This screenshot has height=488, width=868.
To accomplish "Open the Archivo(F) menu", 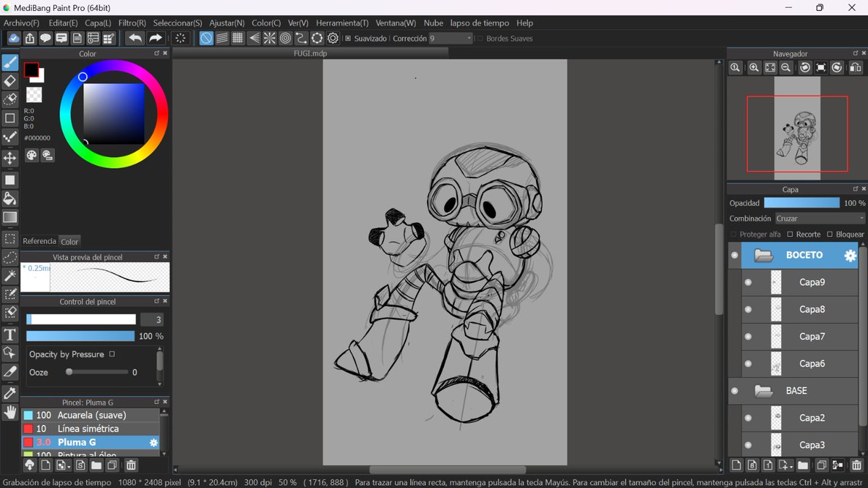I will click(x=22, y=23).
